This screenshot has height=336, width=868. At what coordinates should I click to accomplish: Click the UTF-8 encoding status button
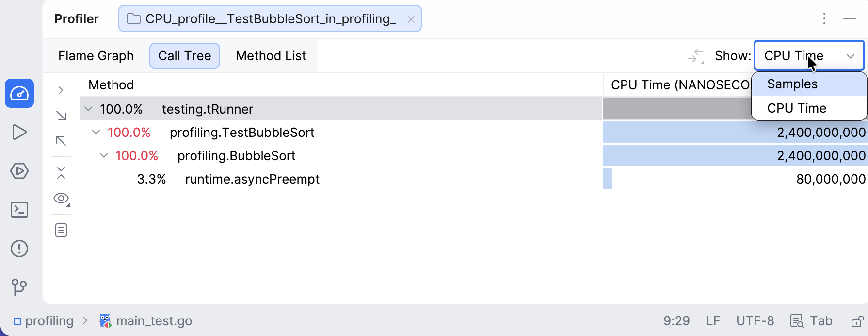click(x=755, y=321)
